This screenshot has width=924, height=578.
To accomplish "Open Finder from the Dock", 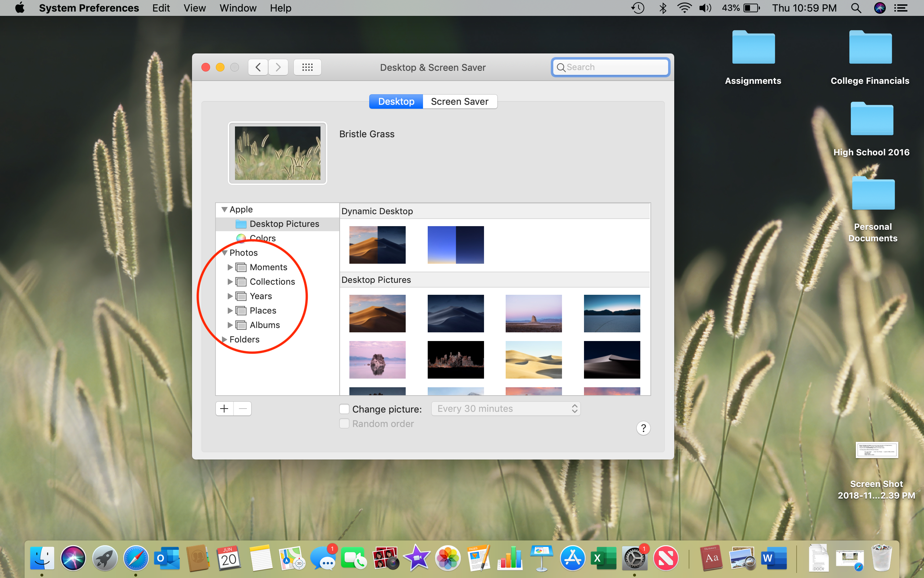I will [42, 558].
